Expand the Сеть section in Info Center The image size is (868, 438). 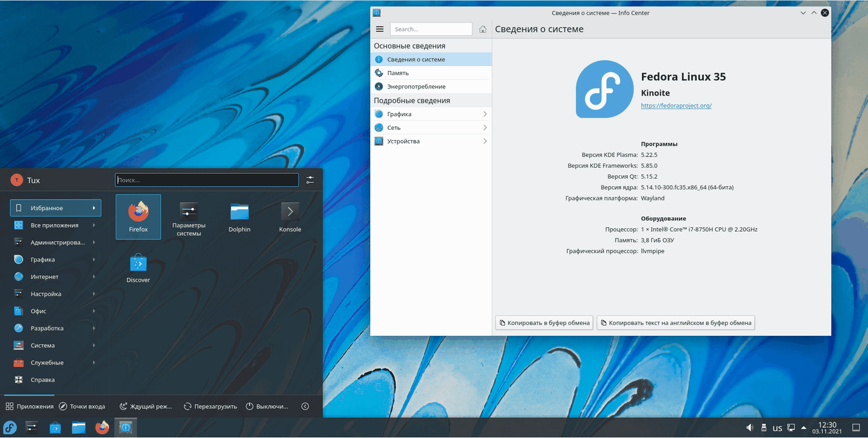431,128
